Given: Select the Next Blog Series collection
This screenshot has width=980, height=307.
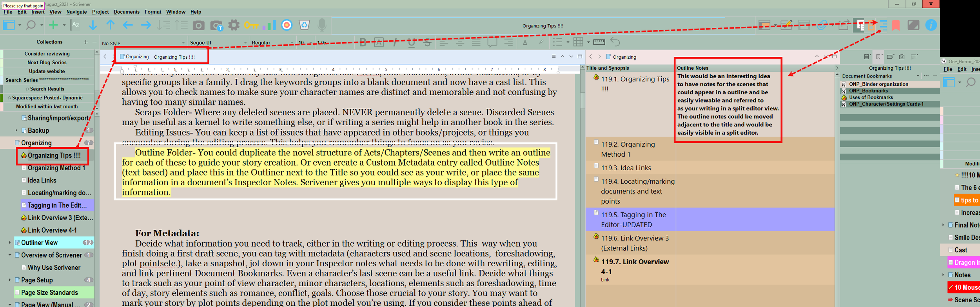Looking at the screenshot, I should [x=47, y=63].
